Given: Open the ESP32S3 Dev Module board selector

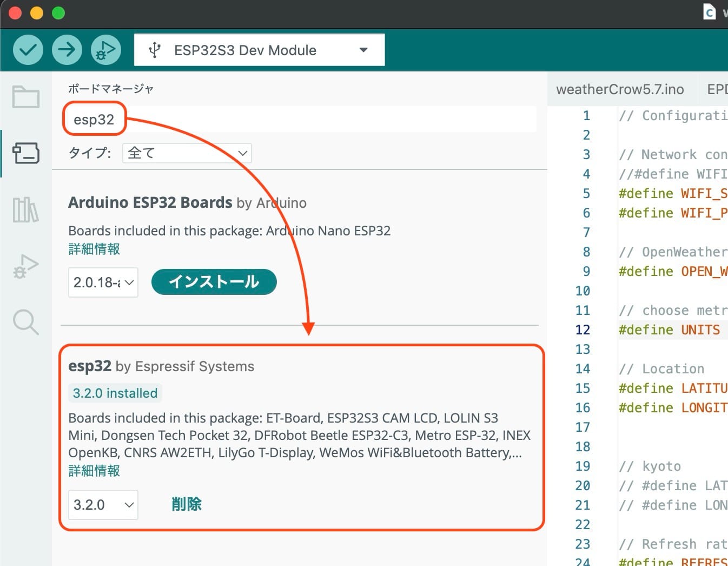Looking at the screenshot, I should (x=260, y=50).
